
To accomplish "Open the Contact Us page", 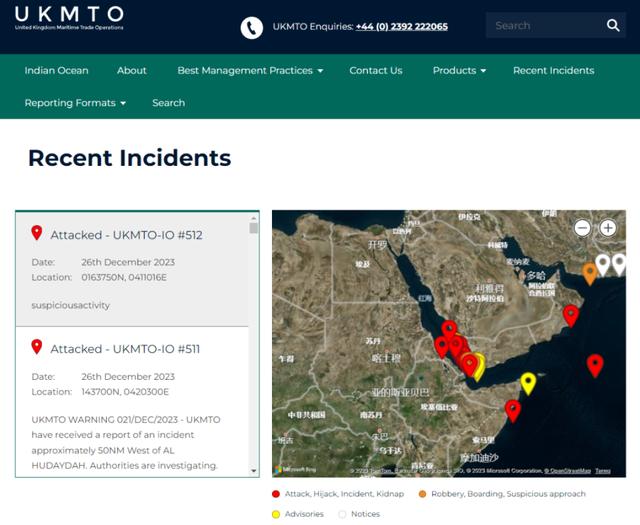I will tap(376, 71).
